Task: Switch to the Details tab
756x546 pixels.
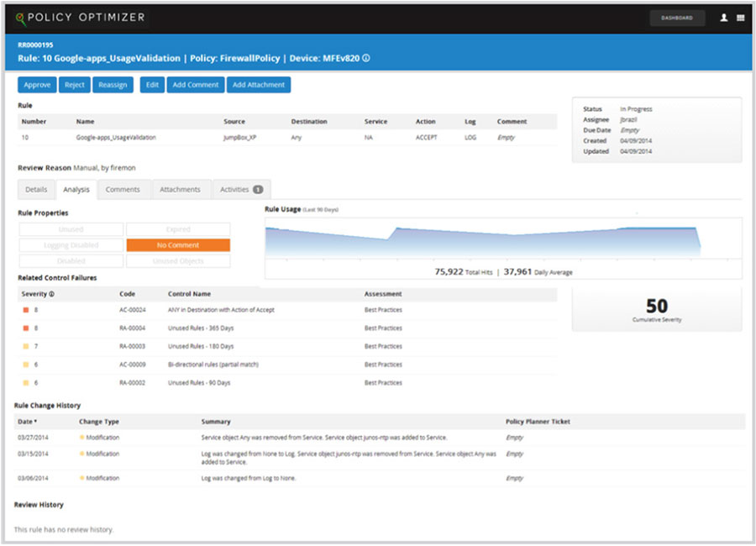Action: point(36,190)
